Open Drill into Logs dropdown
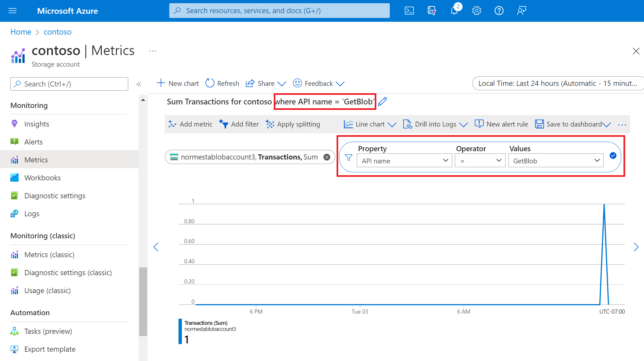The height and width of the screenshot is (361, 644). (x=435, y=124)
